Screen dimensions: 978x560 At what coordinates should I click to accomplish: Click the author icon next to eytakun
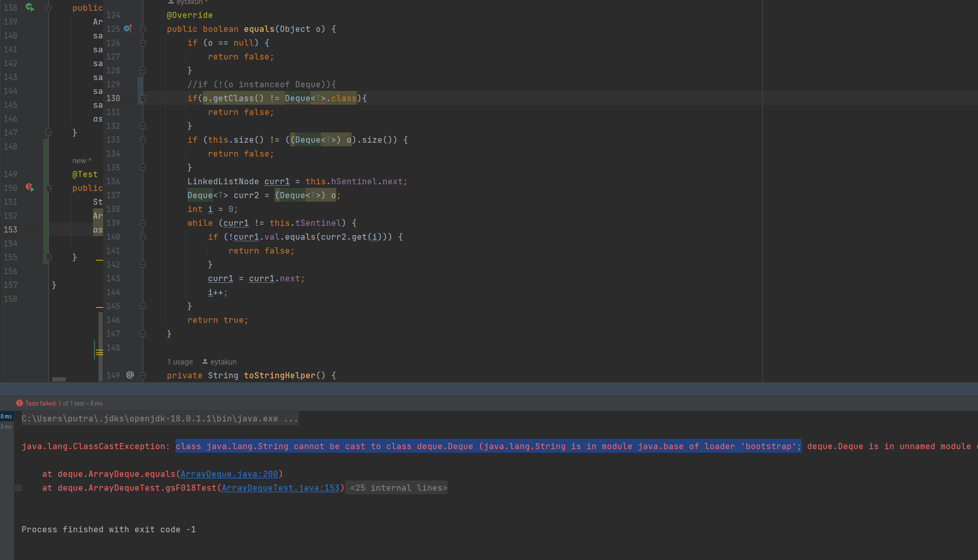(x=205, y=362)
